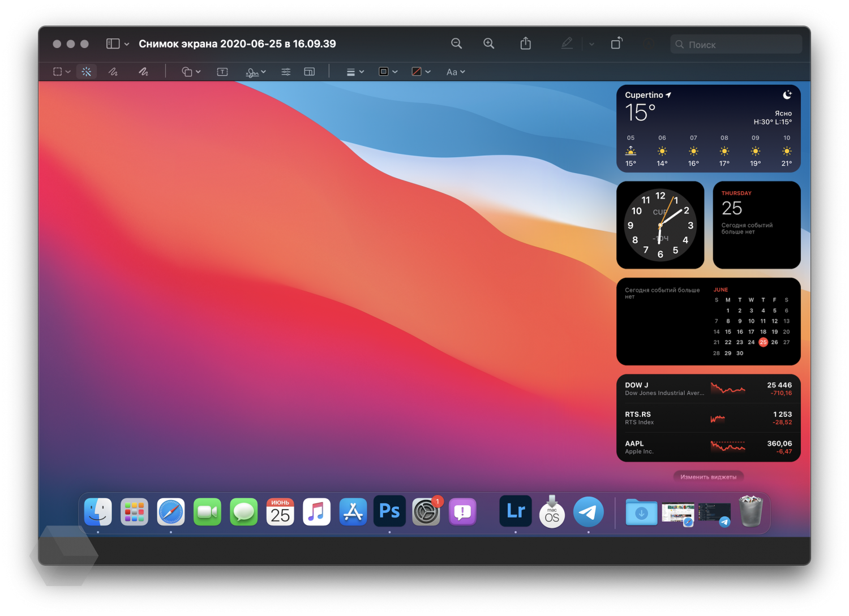Open the Shapes dropdown
This screenshot has height=616, width=849.
click(191, 72)
